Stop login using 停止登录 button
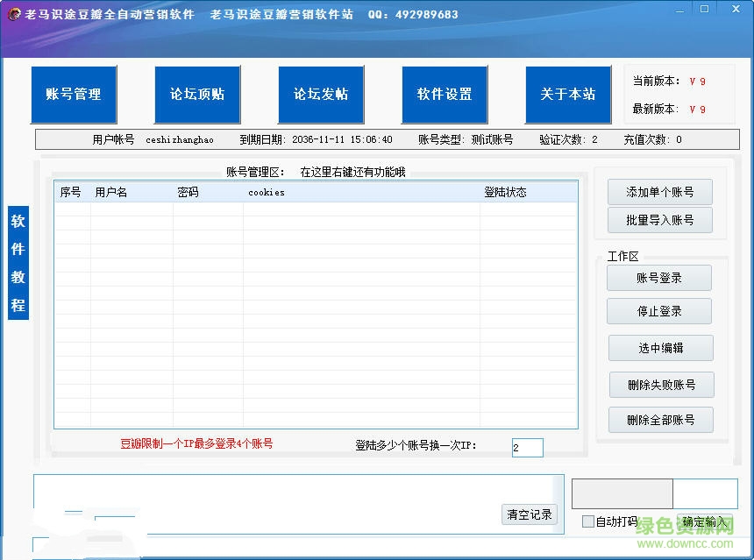 tap(658, 311)
